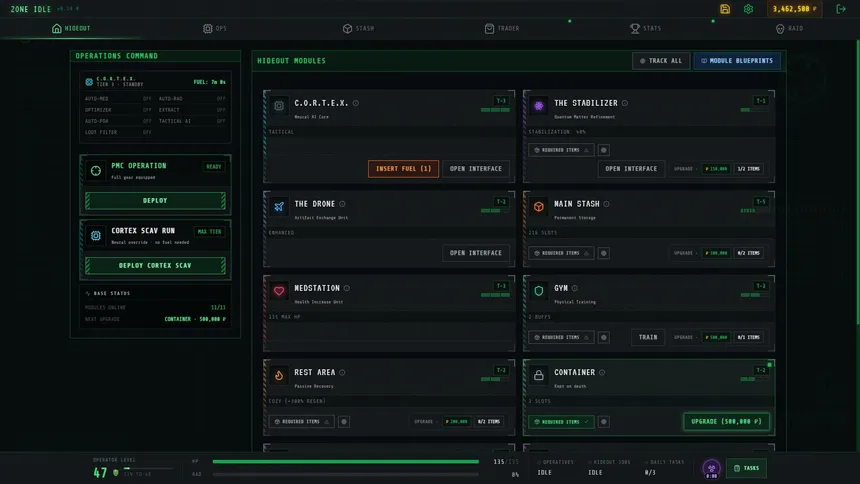This screenshot has height=484, width=860.
Task: Toggle AUTO-MED setting
Action: pyautogui.click(x=118, y=99)
